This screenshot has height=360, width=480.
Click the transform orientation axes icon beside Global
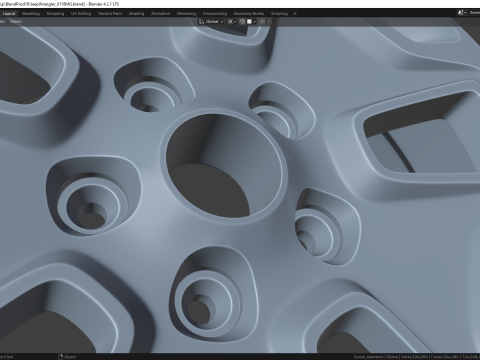pos(201,22)
